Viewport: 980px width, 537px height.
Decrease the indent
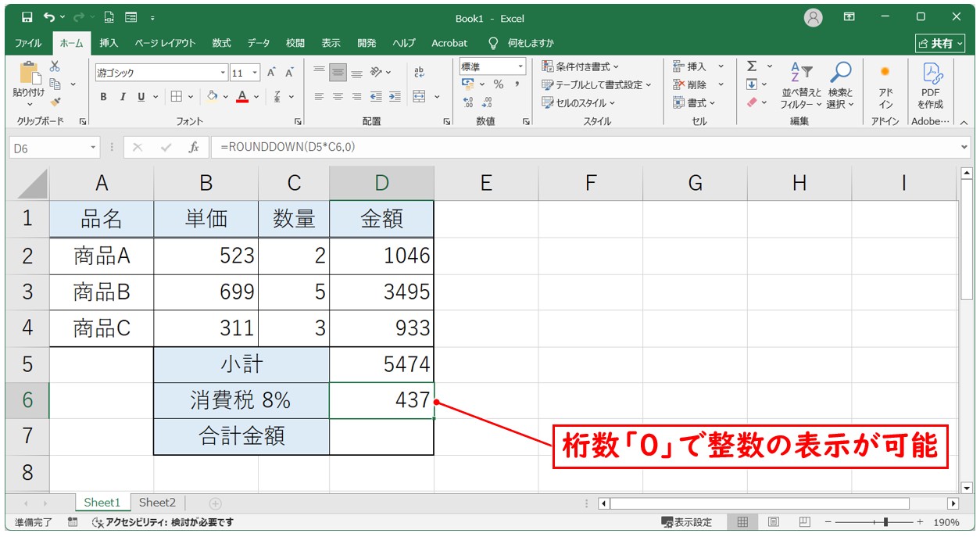[376, 97]
